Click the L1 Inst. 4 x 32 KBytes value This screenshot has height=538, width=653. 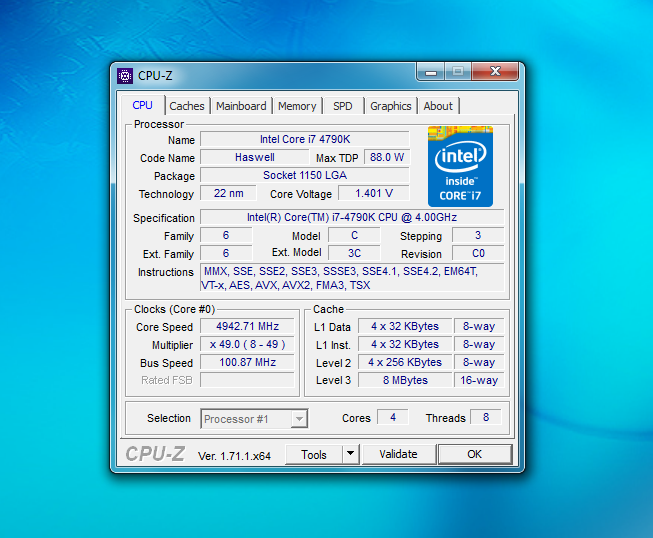pyautogui.click(x=405, y=344)
